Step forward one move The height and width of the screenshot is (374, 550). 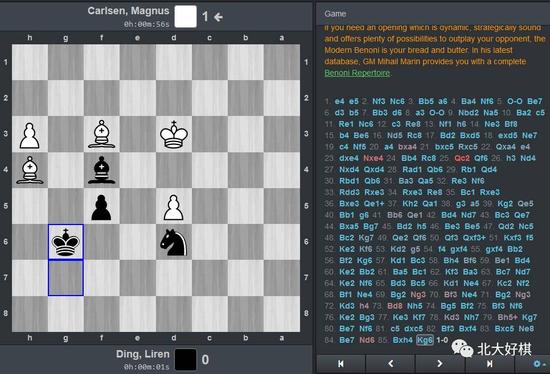click(440, 364)
